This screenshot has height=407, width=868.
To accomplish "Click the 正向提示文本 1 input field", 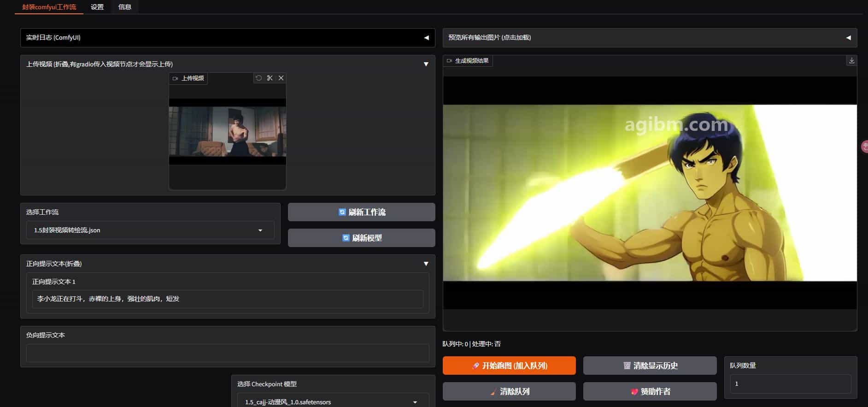I will coord(228,299).
